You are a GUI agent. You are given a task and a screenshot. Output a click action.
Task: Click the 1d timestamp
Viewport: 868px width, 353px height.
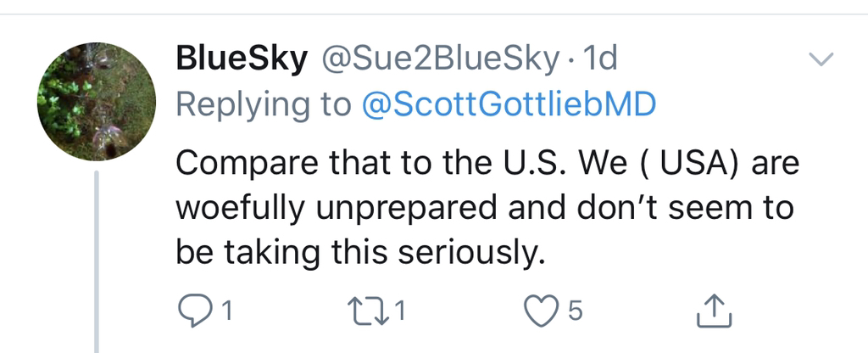pos(601,59)
